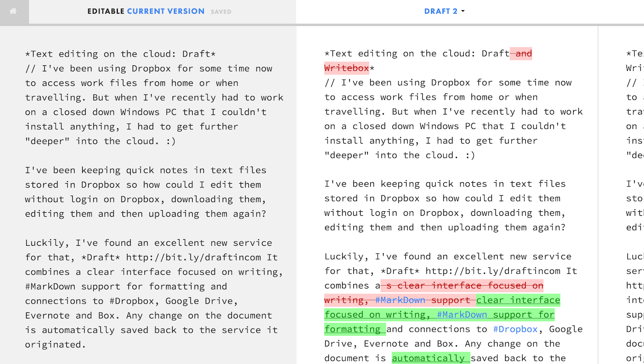Click inserted "clear interface" text in Draft 2
This screenshot has width=644, height=364.
coord(518,300)
